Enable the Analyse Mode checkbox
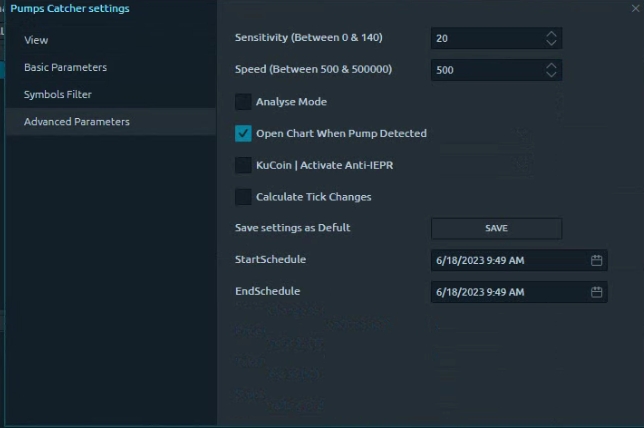 point(243,102)
